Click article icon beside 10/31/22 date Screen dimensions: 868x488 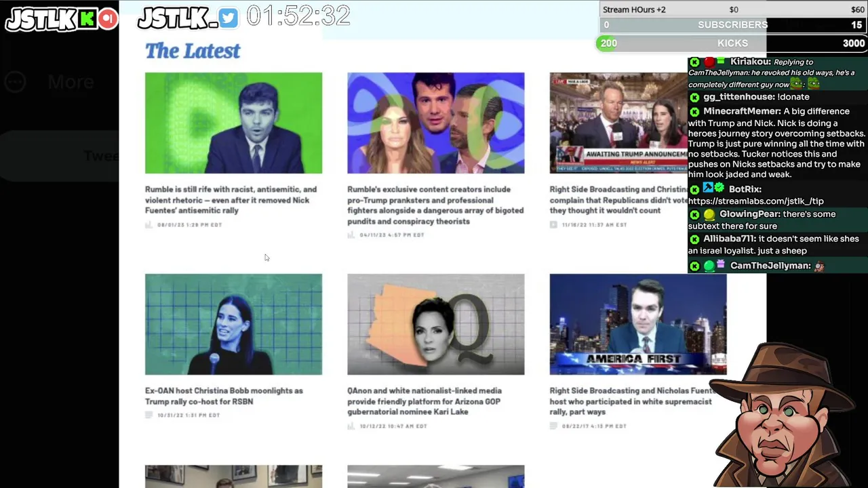click(149, 415)
